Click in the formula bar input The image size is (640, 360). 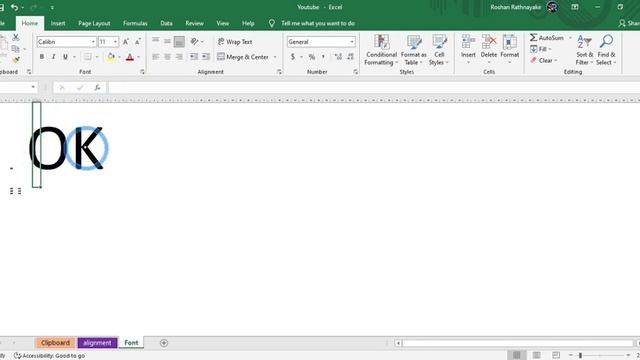pyautogui.click(x=373, y=87)
